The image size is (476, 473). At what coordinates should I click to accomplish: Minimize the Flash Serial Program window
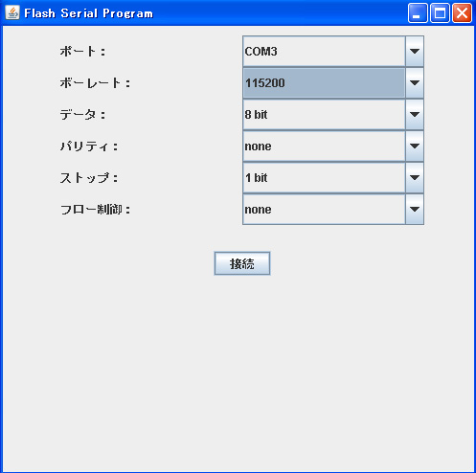click(x=418, y=13)
